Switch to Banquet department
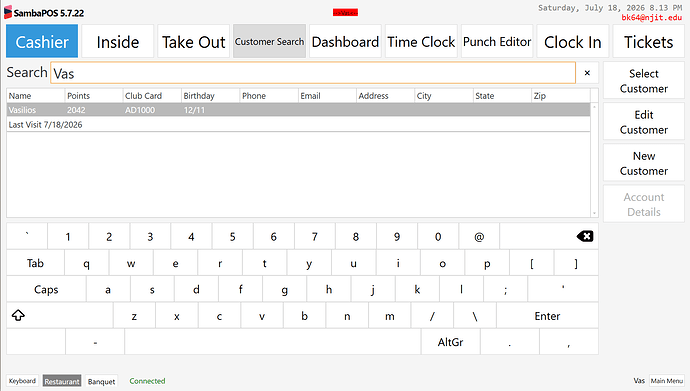The width and height of the screenshot is (690, 391). (101, 381)
